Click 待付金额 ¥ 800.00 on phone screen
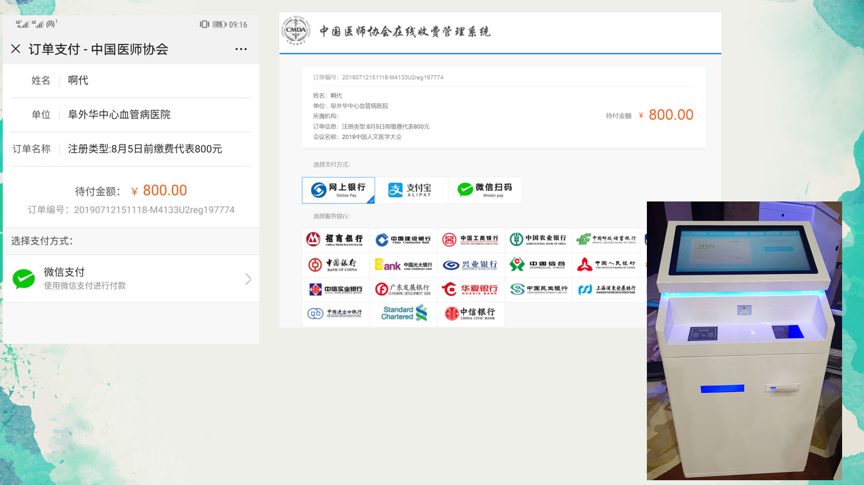 coord(131,191)
